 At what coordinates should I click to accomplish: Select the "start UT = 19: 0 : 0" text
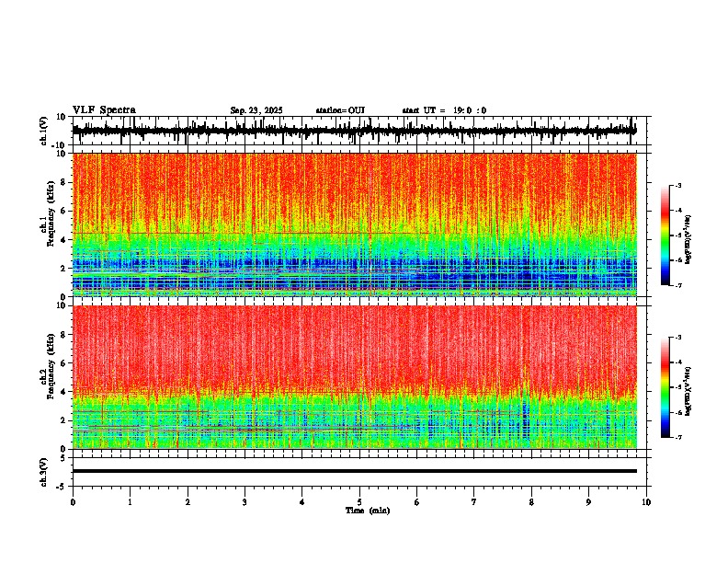tap(444, 110)
